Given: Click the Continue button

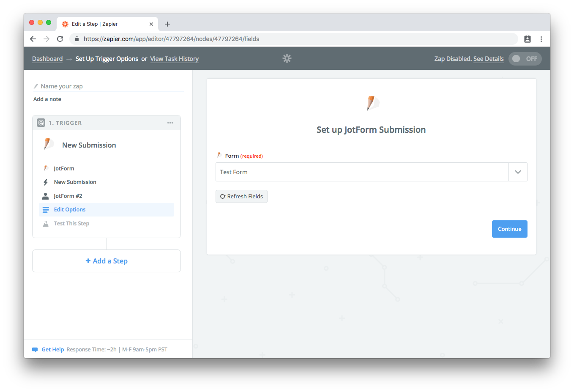Looking at the screenshot, I should pyautogui.click(x=509, y=229).
